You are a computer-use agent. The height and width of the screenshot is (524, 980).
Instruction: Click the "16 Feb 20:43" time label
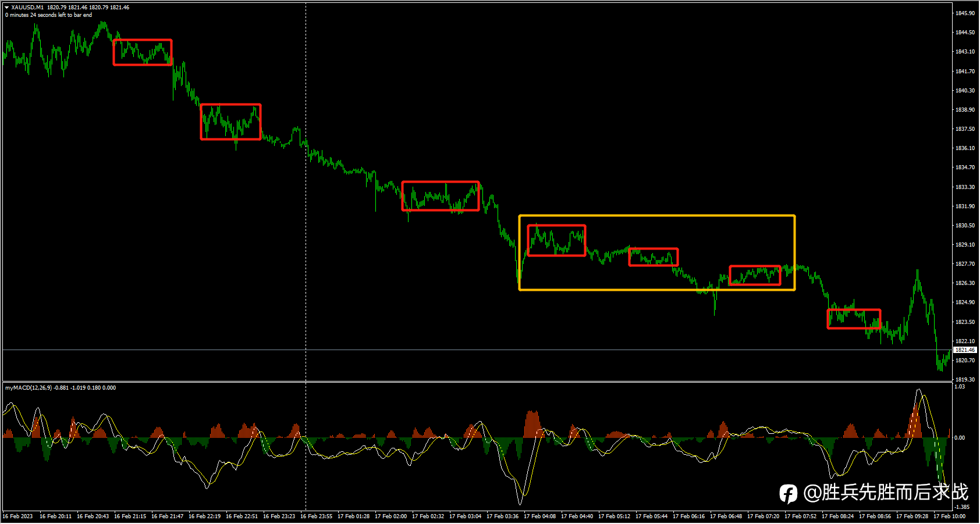[x=93, y=516]
